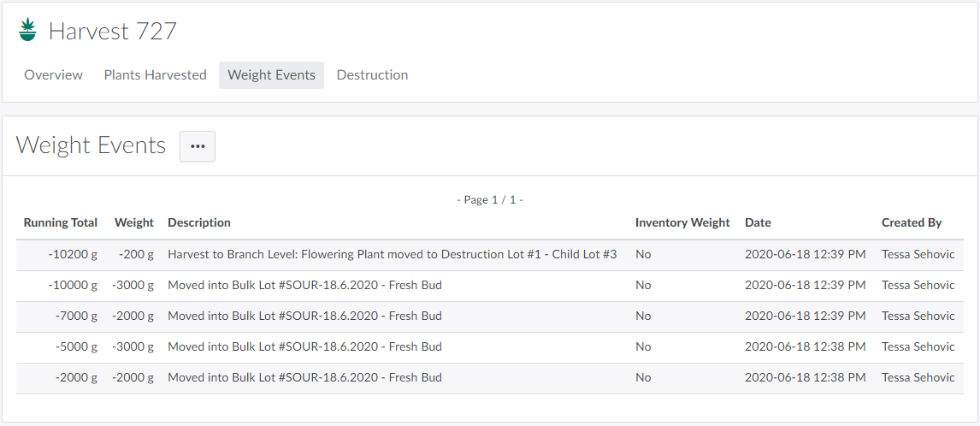Click the Description column header
The image size is (980, 426).
coord(199,222)
